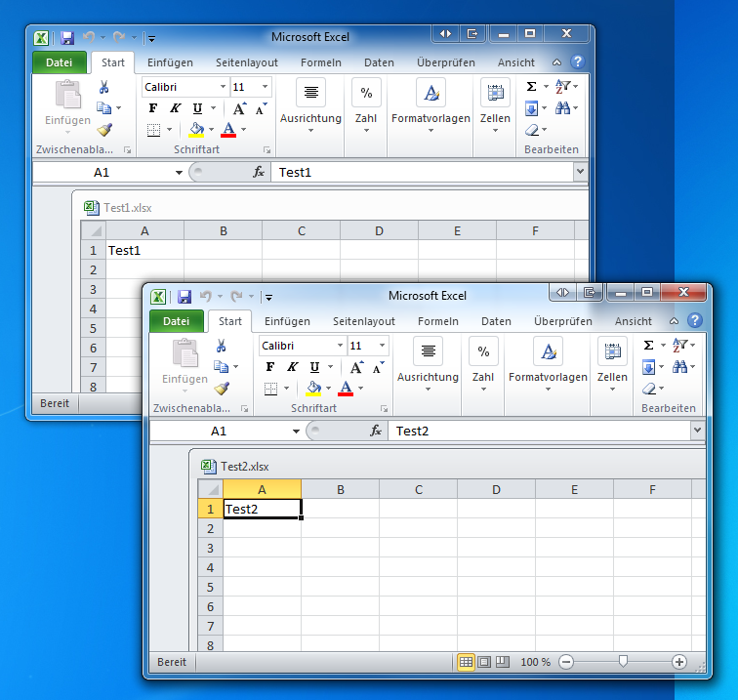Click Fill down icon in Test2 window

pos(648,367)
